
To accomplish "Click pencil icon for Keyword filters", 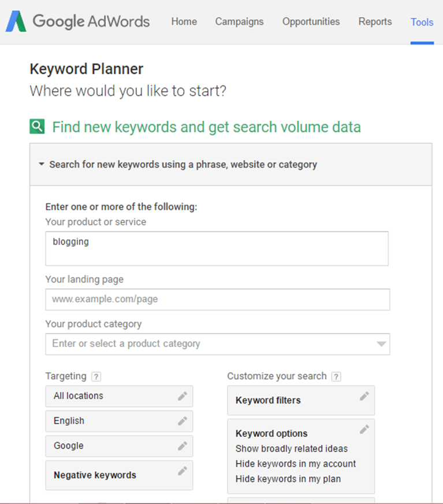I will tap(364, 396).
